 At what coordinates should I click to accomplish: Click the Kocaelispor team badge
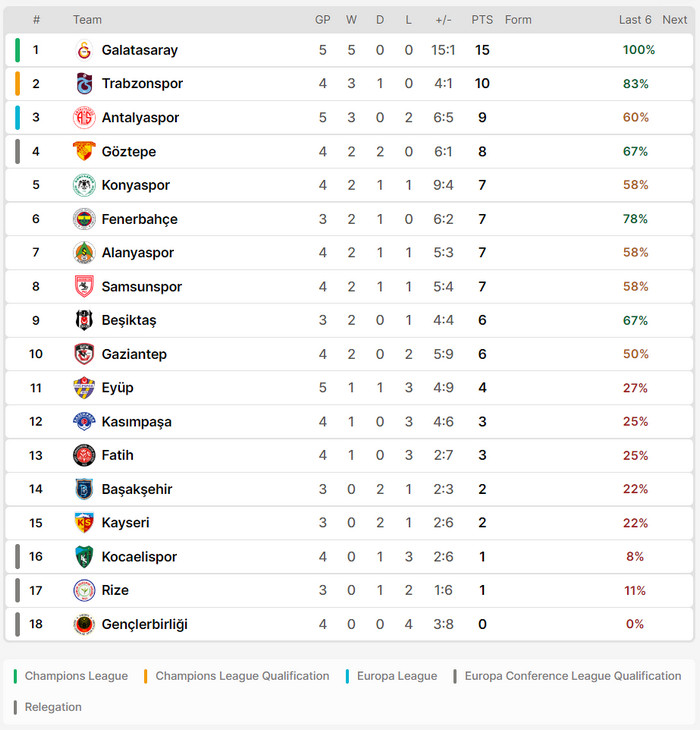[84, 557]
